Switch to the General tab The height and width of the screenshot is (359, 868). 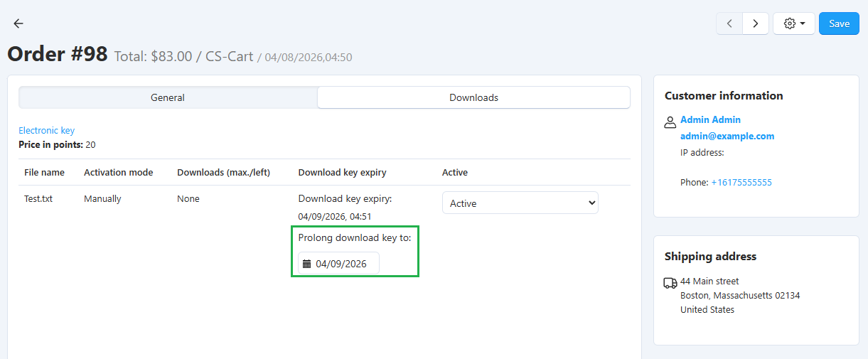(x=168, y=97)
